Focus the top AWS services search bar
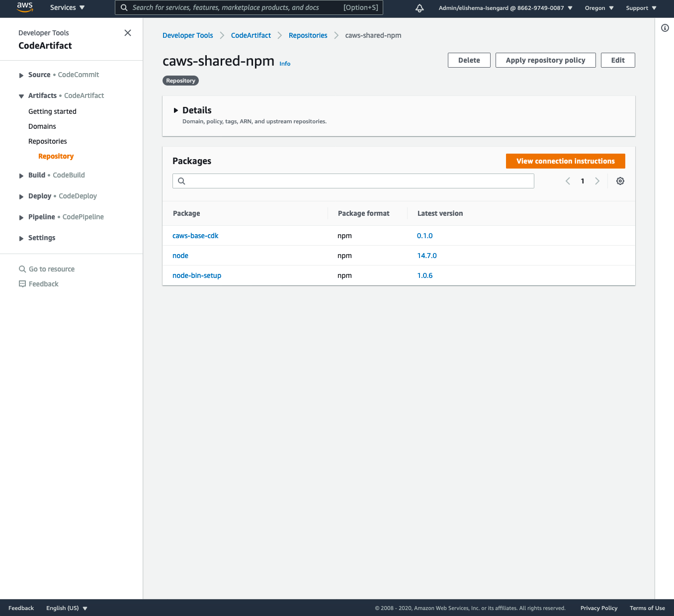Viewport: 674px width, 616px height. [x=249, y=7]
